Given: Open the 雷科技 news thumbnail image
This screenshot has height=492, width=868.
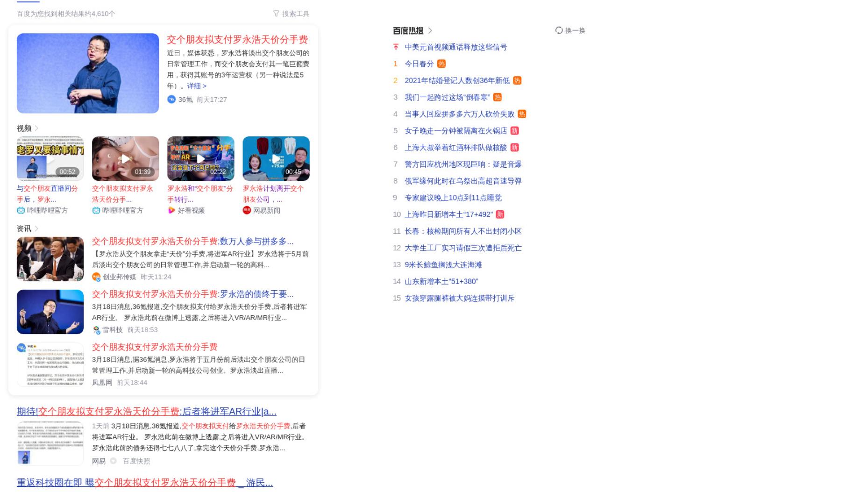Looking at the screenshot, I should (50, 312).
